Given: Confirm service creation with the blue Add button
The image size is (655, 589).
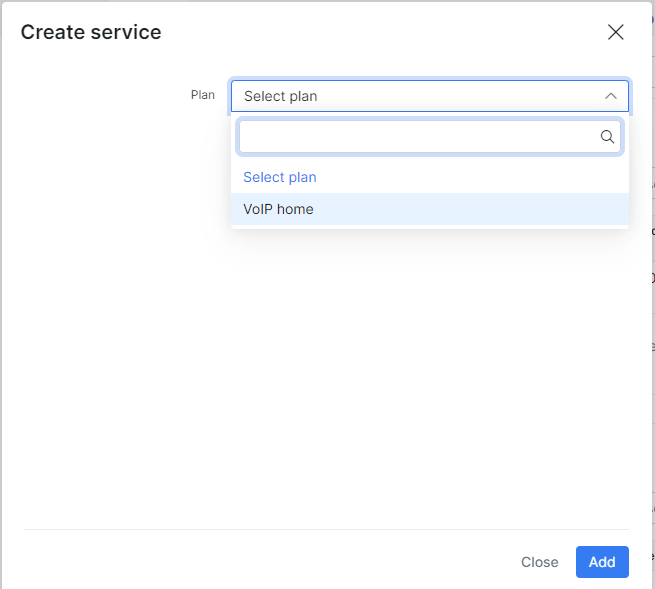Looking at the screenshot, I should [x=602, y=562].
